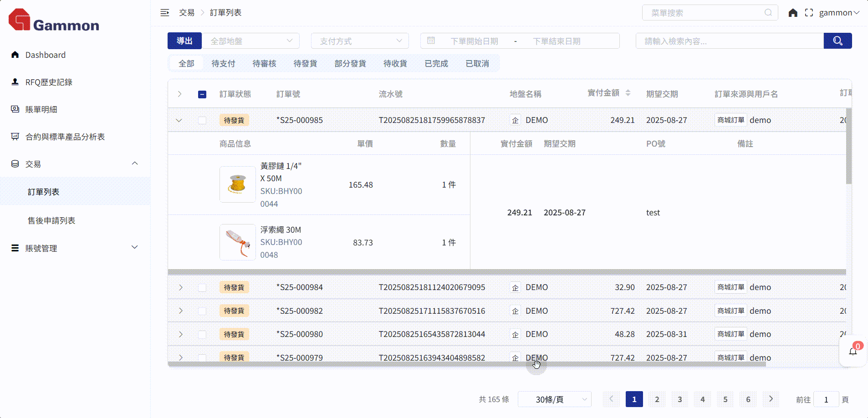The width and height of the screenshot is (868, 418).
Task: Switch to the 待支付 tab
Action: point(223,64)
